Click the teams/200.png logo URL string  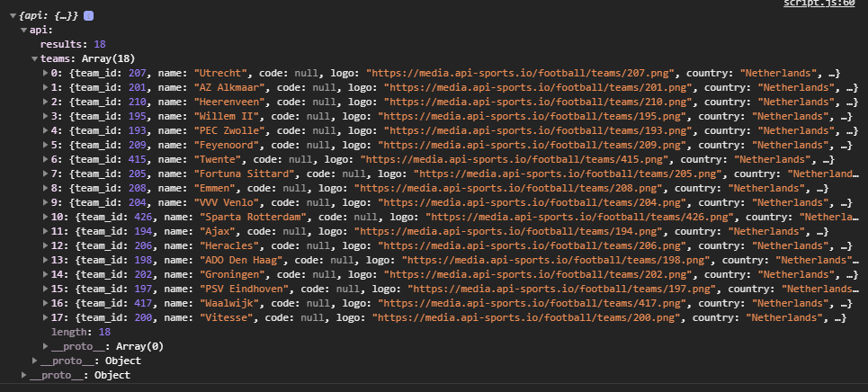click(x=526, y=317)
